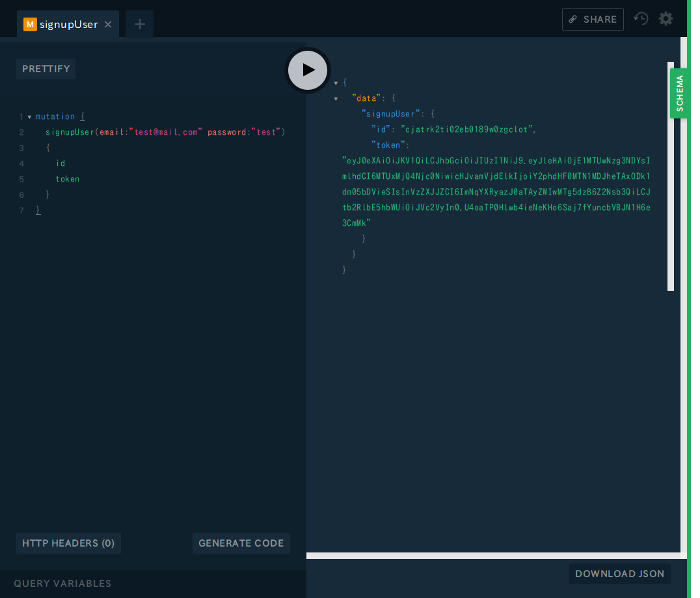Download the response with DOWNLOAD JSON

pyautogui.click(x=619, y=574)
